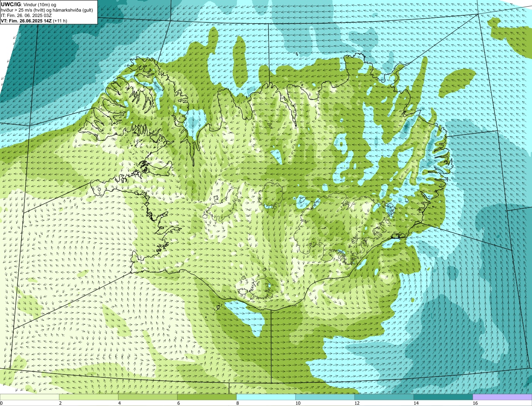Image resolution: width=532 pixels, height=406 pixels.
Task: Click the '0' label under the color scale
Action: coord(1,403)
